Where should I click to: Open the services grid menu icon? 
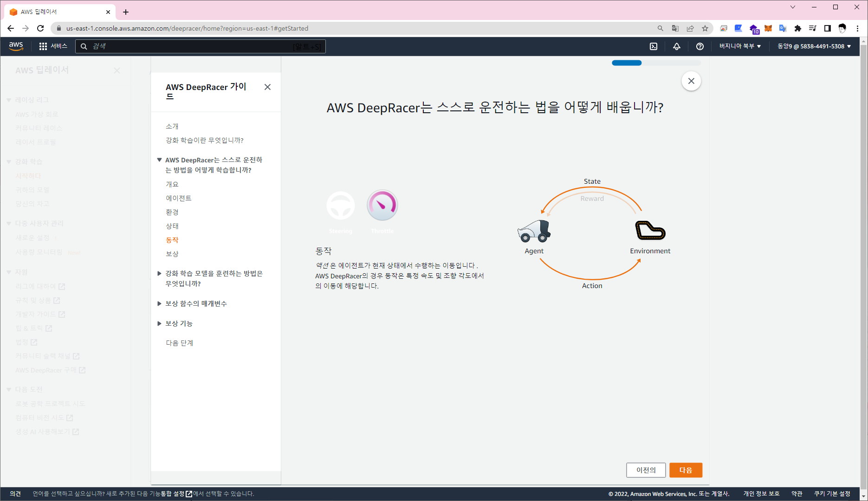[43, 46]
